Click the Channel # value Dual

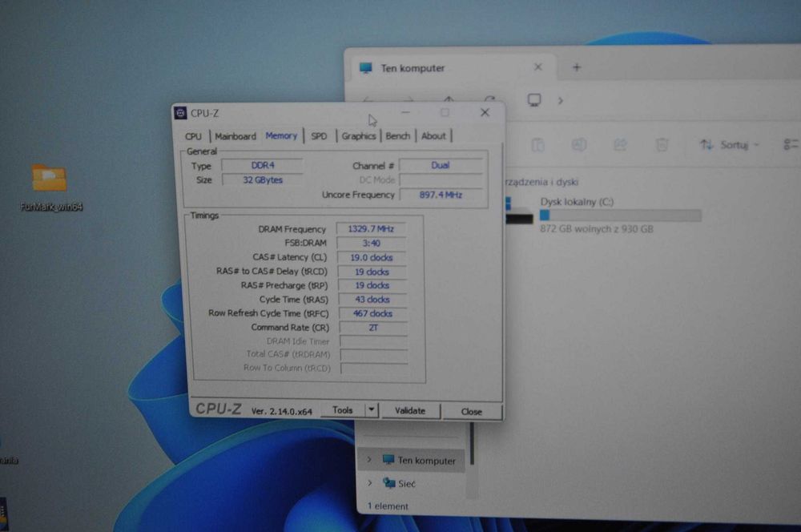pos(441,166)
